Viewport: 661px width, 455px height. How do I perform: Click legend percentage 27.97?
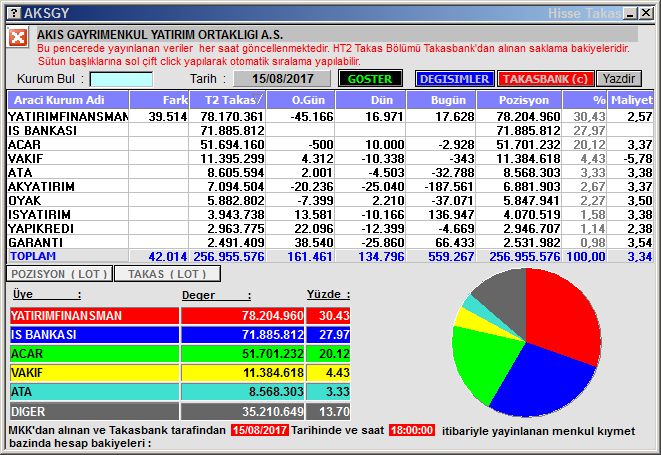(x=334, y=335)
